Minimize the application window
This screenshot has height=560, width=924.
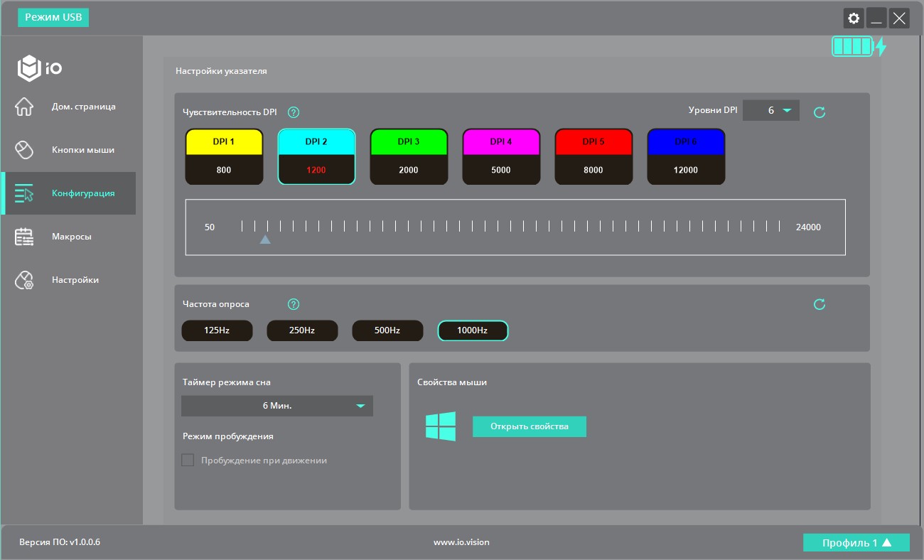[876, 18]
